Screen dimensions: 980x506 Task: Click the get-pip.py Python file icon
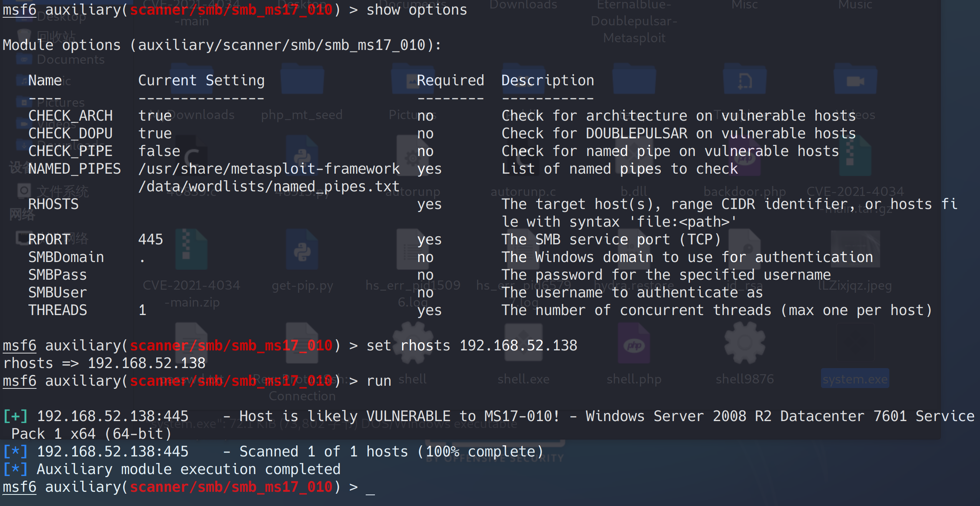coord(302,251)
